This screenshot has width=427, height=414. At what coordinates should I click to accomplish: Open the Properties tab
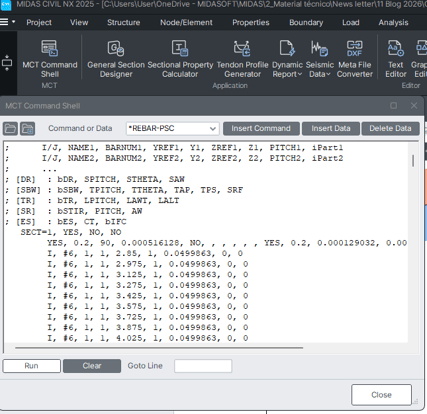(x=251, y=22)
